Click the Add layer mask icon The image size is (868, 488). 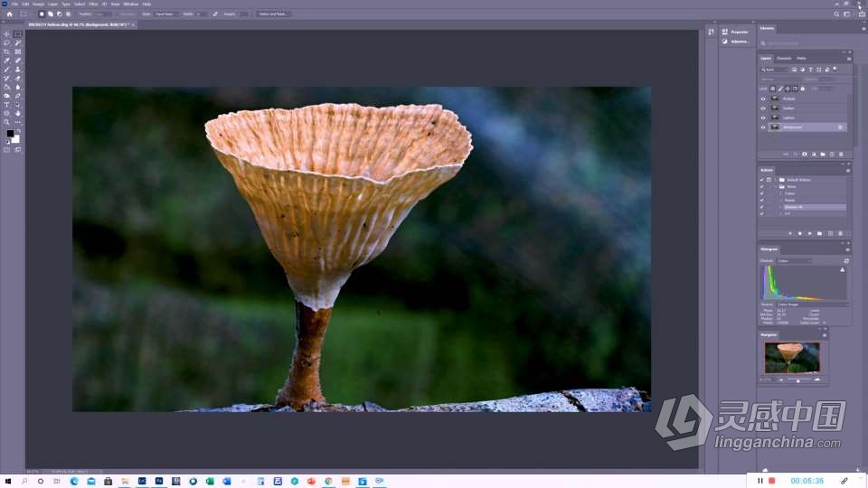805,155
